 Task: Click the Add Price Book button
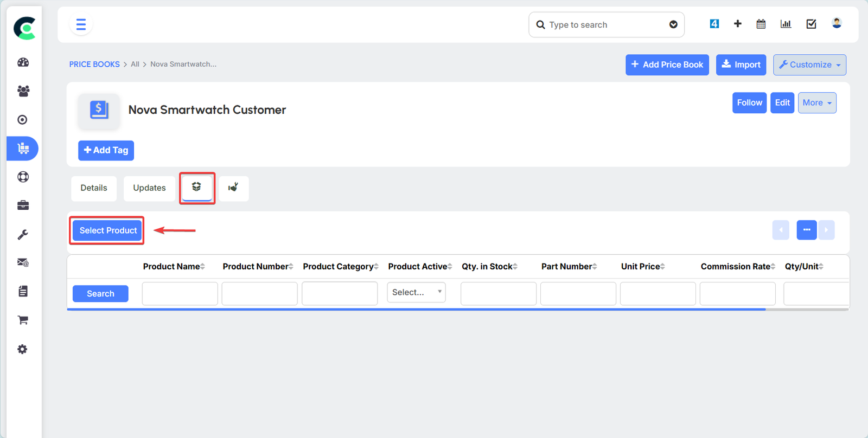(667, 65)
